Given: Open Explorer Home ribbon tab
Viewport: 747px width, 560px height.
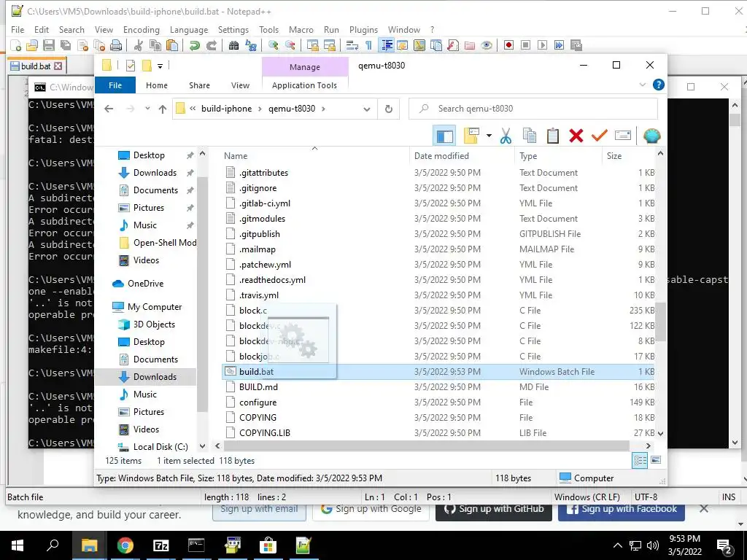Looking at the screenshot, I should click(157, 85).
